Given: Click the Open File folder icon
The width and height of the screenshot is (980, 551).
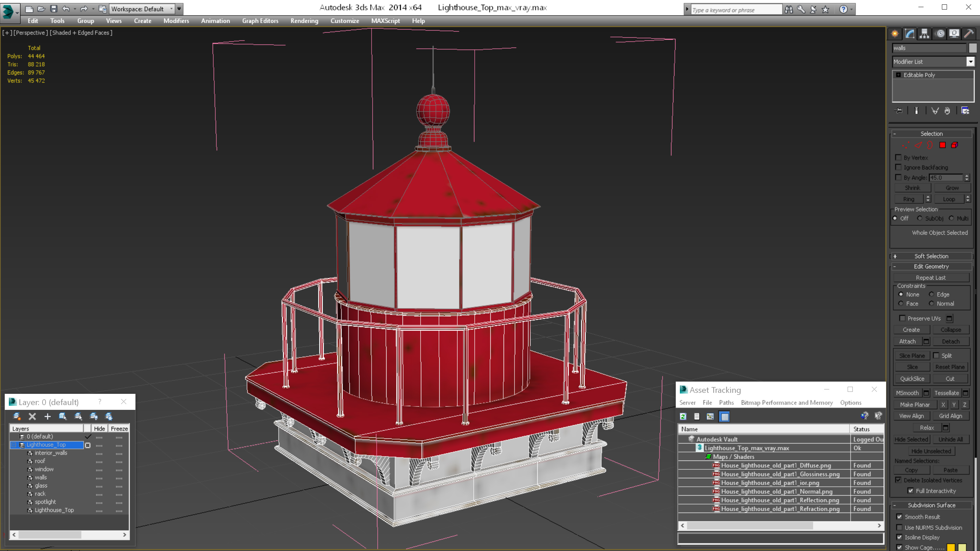Looking at the screenshot, I should 42,9.
